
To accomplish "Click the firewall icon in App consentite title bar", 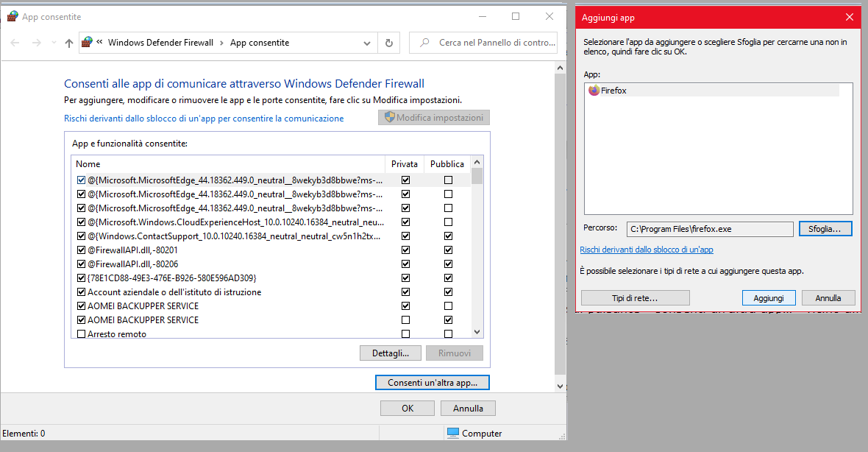I will (13, 17).
